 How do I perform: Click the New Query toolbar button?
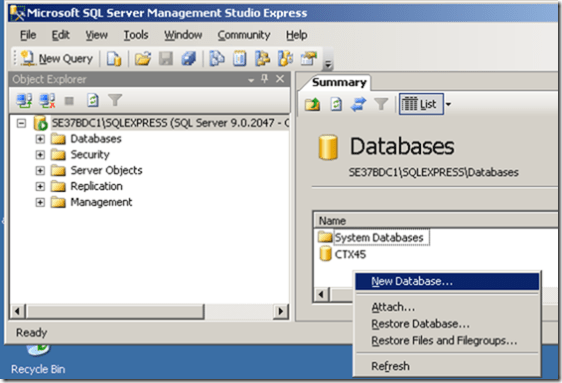57,58
